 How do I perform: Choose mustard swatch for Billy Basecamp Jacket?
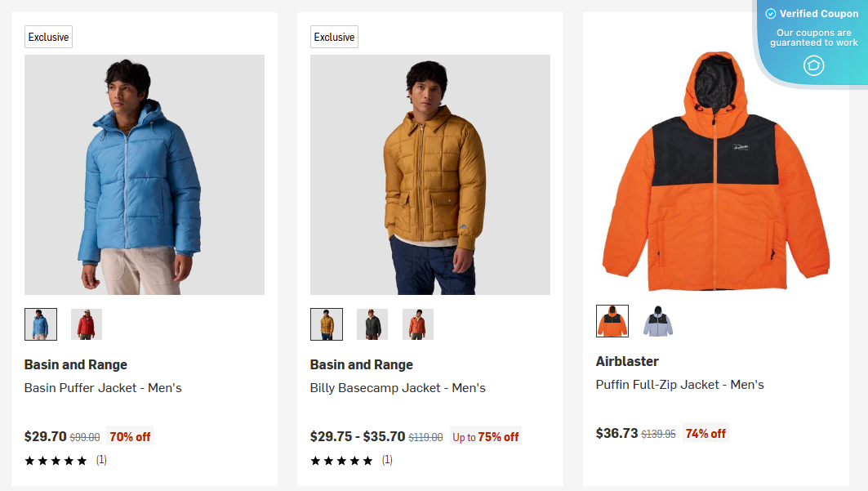(327, 324)
